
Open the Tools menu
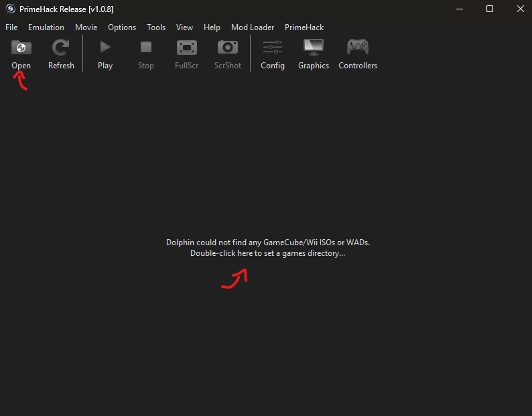(x=156, y=27)
